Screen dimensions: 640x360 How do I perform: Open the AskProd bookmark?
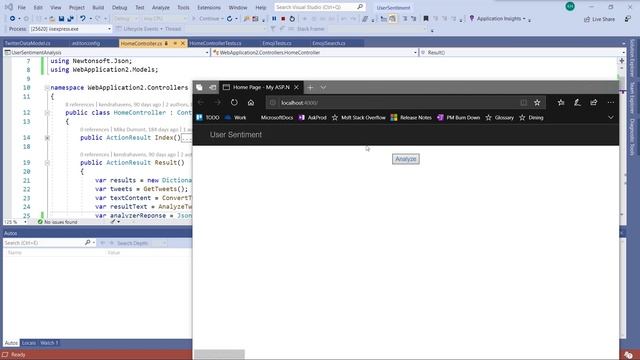pos(313,118)
